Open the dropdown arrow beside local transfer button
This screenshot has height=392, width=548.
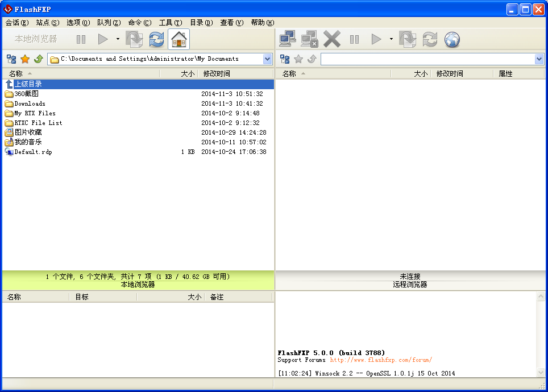tap(118, 39)
